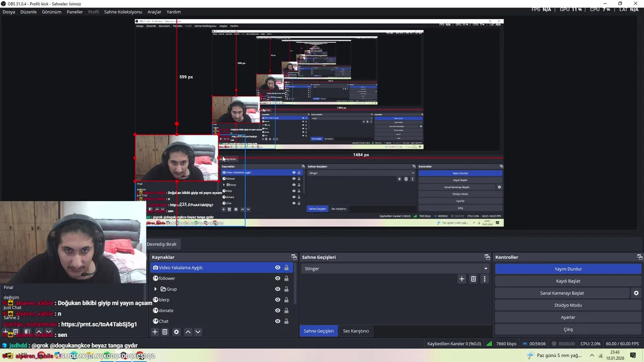644x362 pixels.
Task: Undock the Kaynaklar panel
Action: pos(294,257)
